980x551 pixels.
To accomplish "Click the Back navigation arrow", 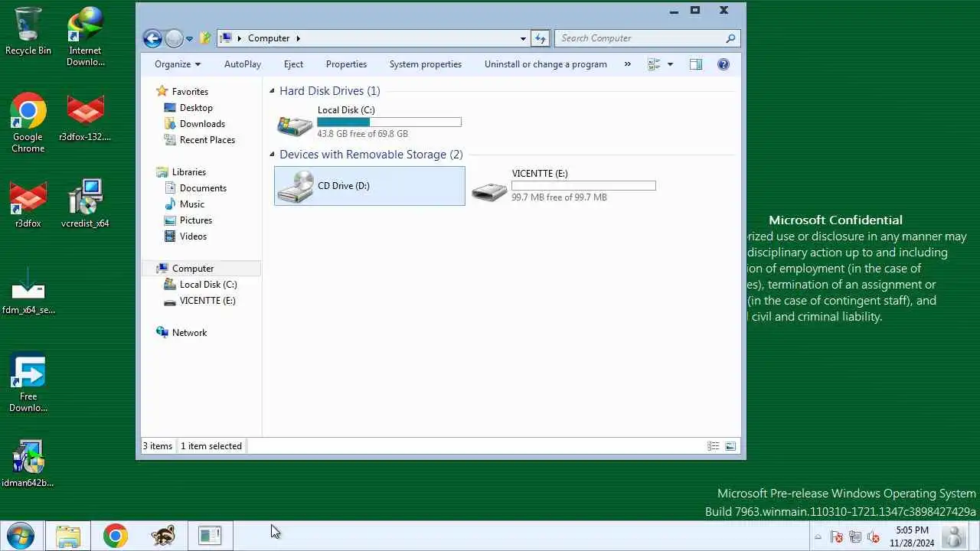I will [152, 38].
